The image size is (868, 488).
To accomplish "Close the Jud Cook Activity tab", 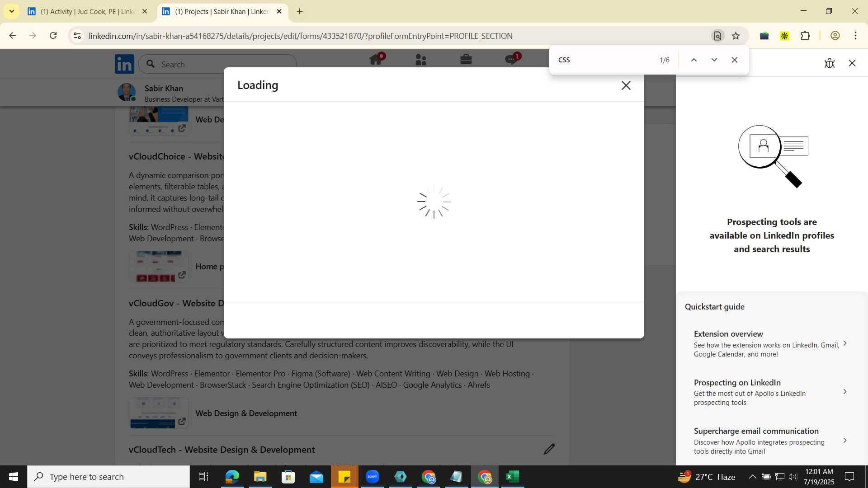I will coord(145,11).
